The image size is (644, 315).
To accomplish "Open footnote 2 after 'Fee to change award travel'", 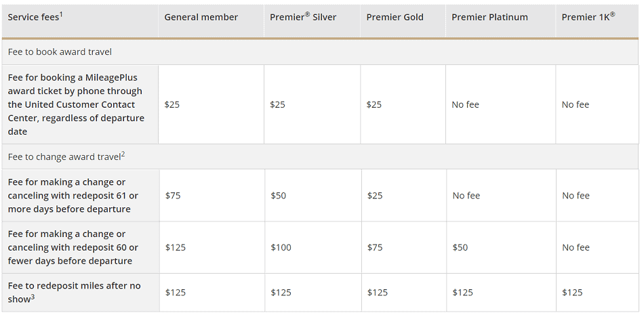I will click(123, 154).
